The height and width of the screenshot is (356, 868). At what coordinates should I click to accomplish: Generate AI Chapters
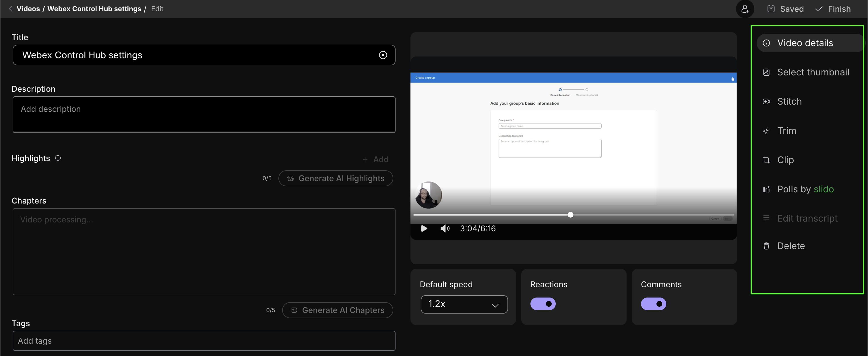click(338, 310)
